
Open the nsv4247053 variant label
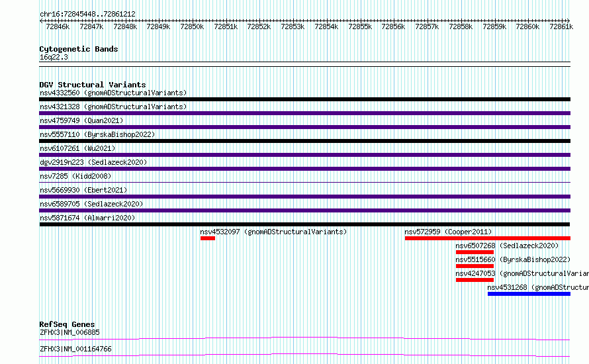coord(522,273)
